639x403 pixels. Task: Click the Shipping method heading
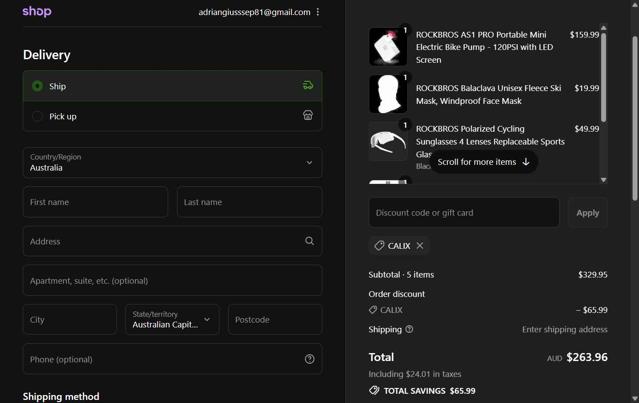pyautogui.click(x=61, y=396)
